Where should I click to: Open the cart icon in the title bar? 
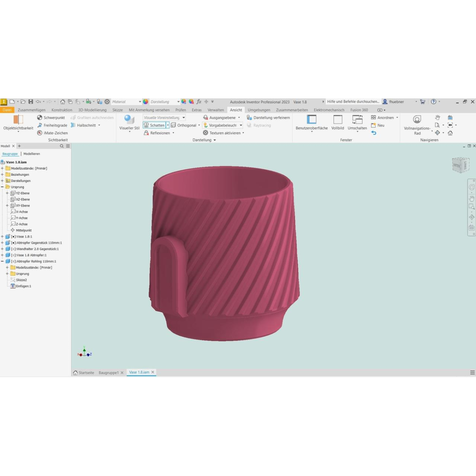(x=422, y=102)
